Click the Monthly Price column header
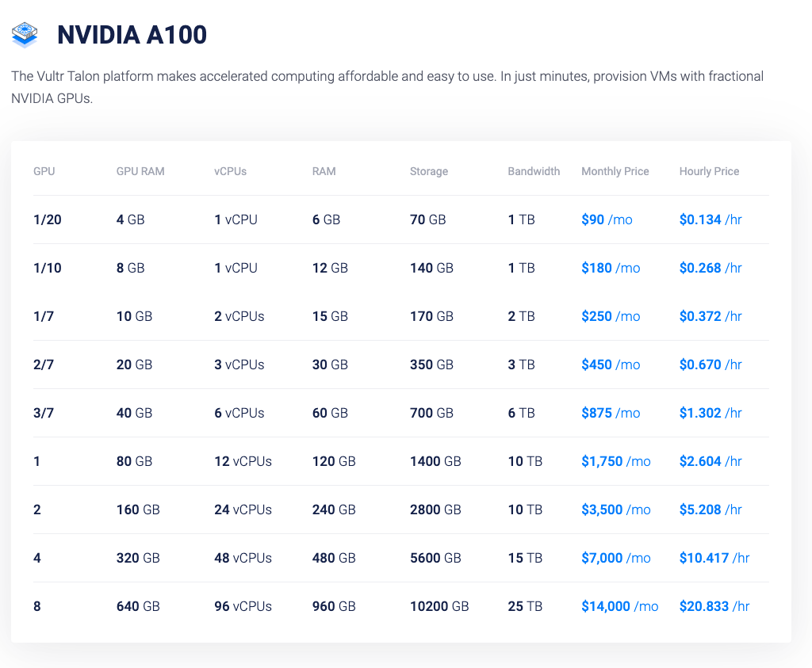 point(615,171)
